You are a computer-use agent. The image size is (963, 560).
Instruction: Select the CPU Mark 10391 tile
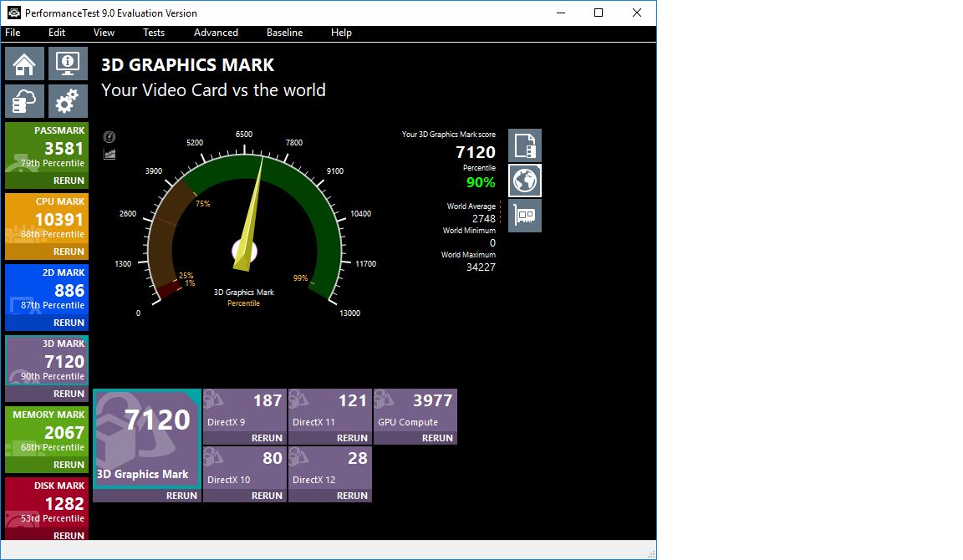tap(47, 219)
